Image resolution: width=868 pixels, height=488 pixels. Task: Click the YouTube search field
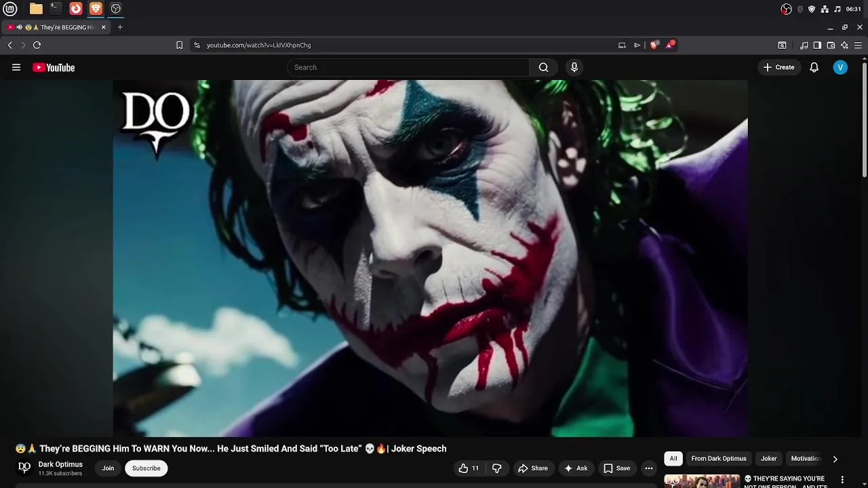408,67
